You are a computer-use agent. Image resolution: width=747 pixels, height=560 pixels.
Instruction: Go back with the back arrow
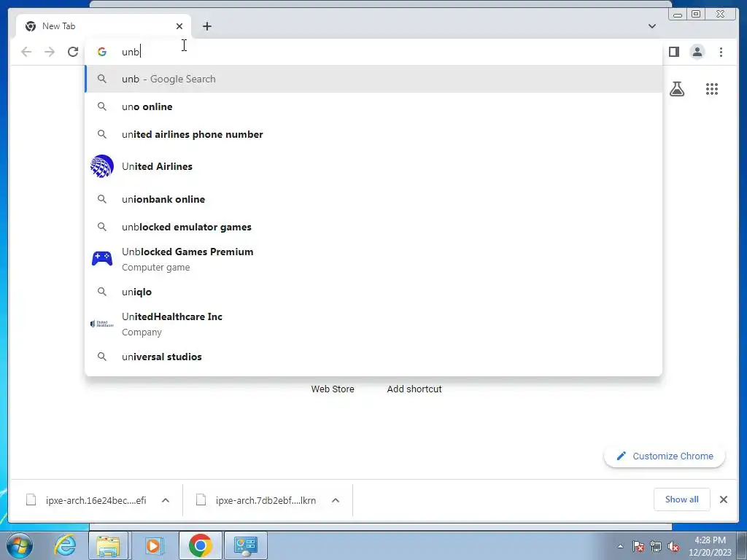point(26,52)
